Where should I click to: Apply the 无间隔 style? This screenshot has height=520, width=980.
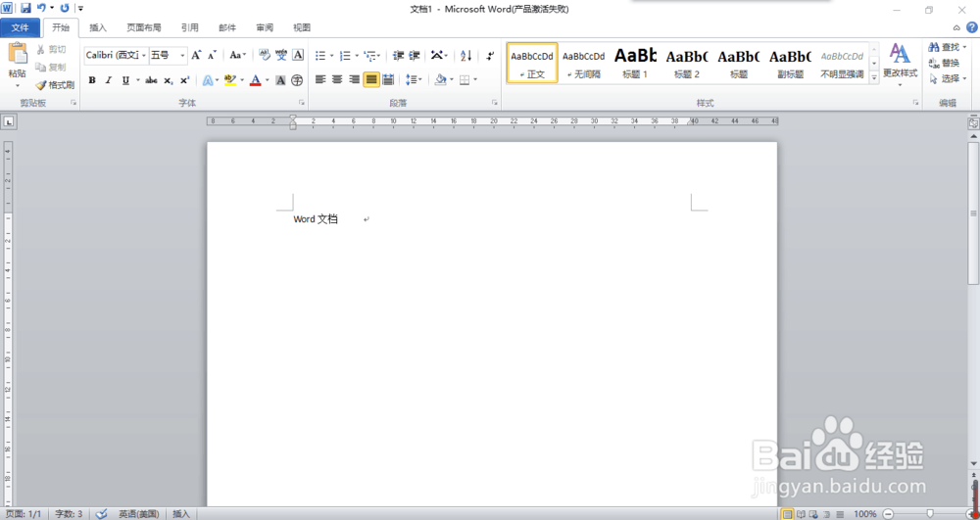(x=583, y=63)
